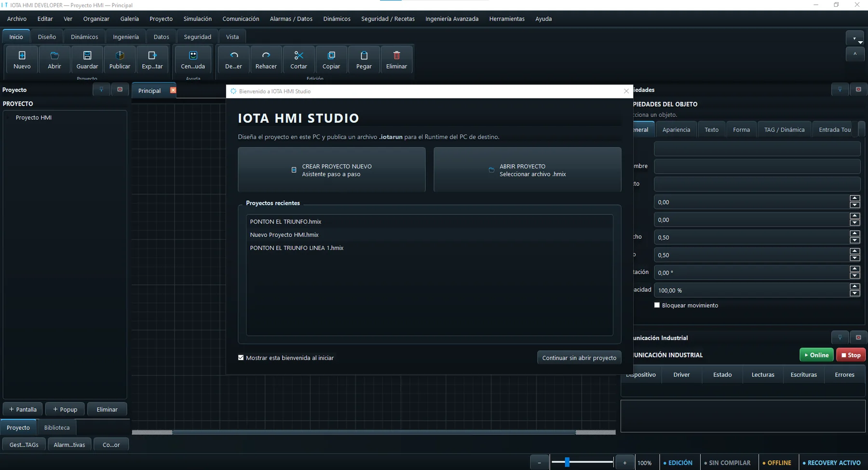The width and height of the screenshot is (868, 470).
Task: Save project using the Guardar icon
Action: pos(87,60)
